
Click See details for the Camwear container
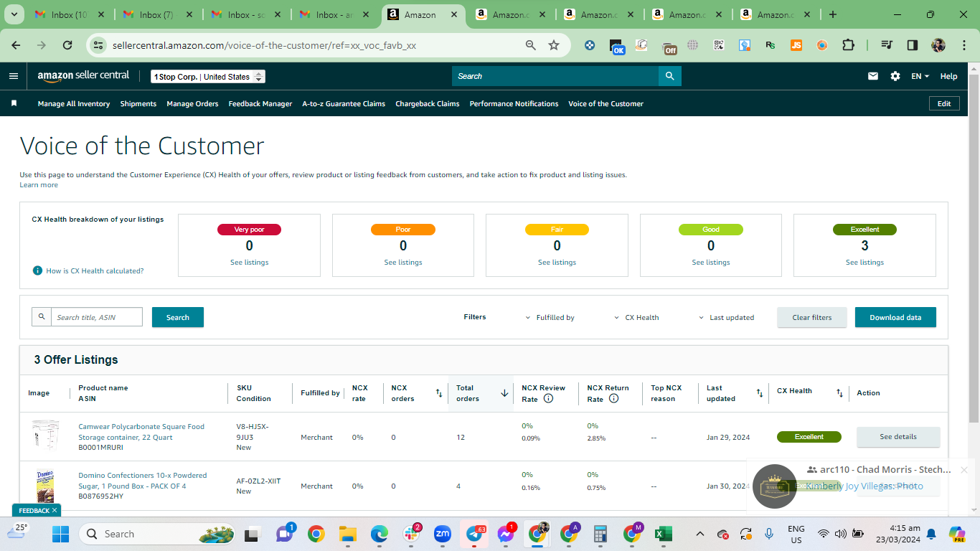[x=898, y=436]
